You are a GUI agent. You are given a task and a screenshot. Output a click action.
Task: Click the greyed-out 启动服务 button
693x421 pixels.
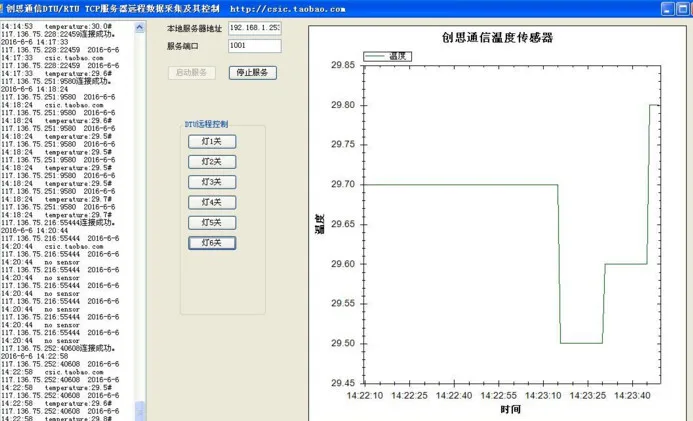(x=191, y=72)
